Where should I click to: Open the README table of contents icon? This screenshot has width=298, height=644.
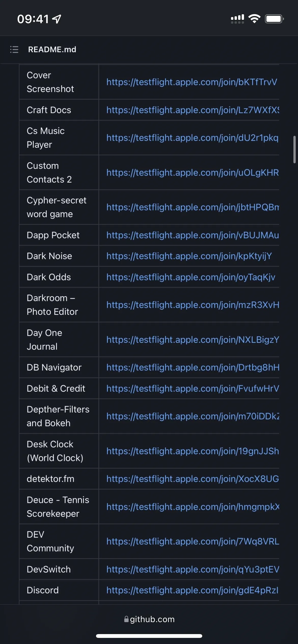[x=14, y=49]
